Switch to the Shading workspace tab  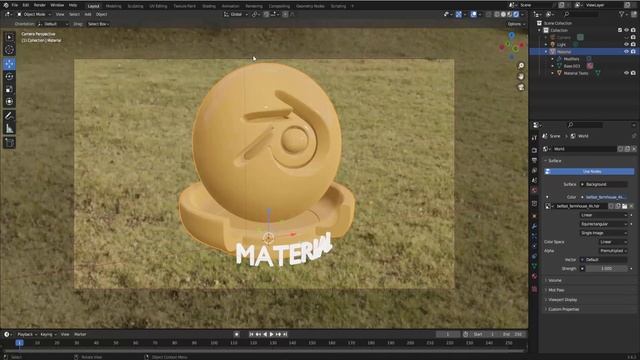(209, 6)
